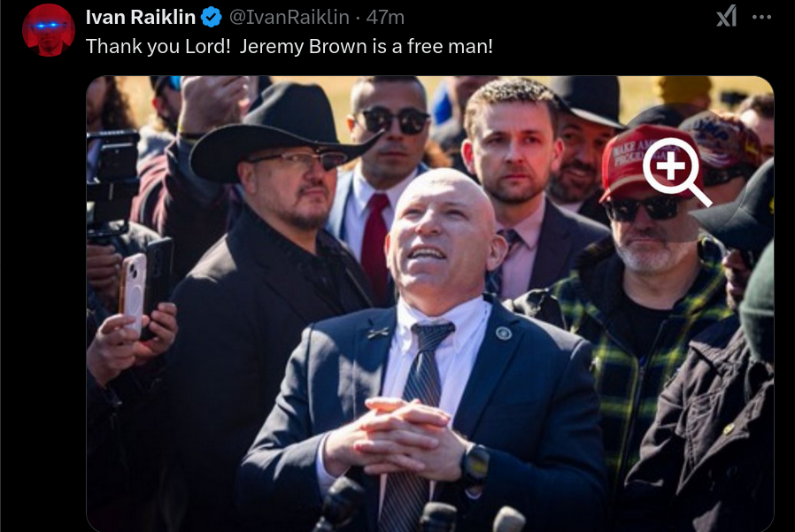The height and width of the screenshot is (532, 795).
Task: Open the Grok explain-post icon
Action: click(x=727, y=16)
